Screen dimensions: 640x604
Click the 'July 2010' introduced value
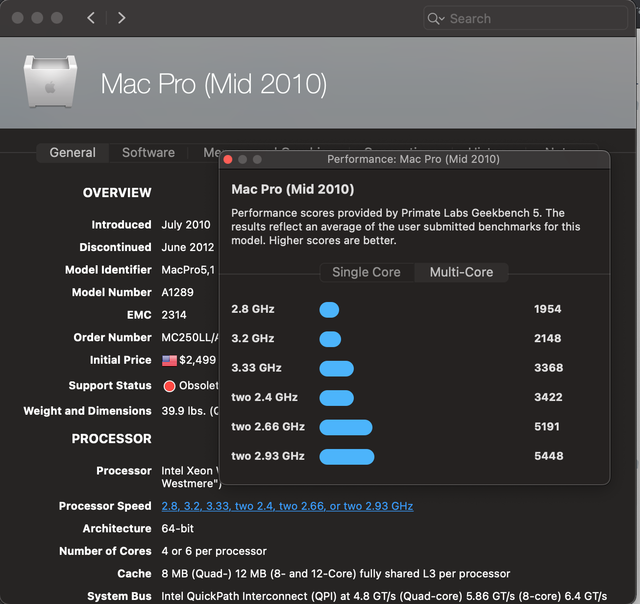[186, 225]
